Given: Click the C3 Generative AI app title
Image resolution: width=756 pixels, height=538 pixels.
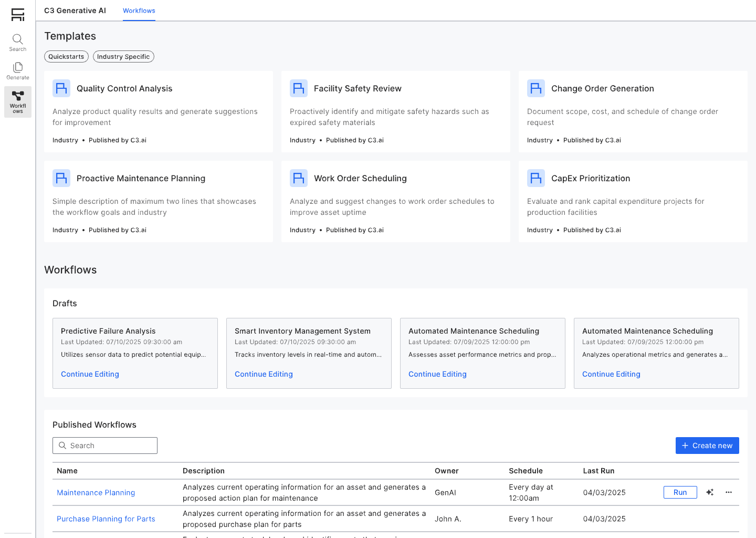Looking at the screenshot, I should 75,11.
